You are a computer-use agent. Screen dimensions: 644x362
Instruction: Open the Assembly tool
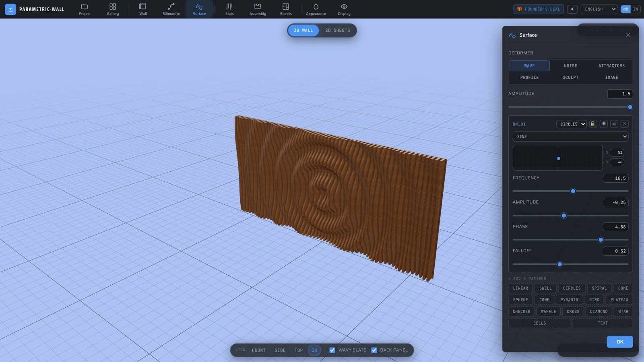(258, 9)
